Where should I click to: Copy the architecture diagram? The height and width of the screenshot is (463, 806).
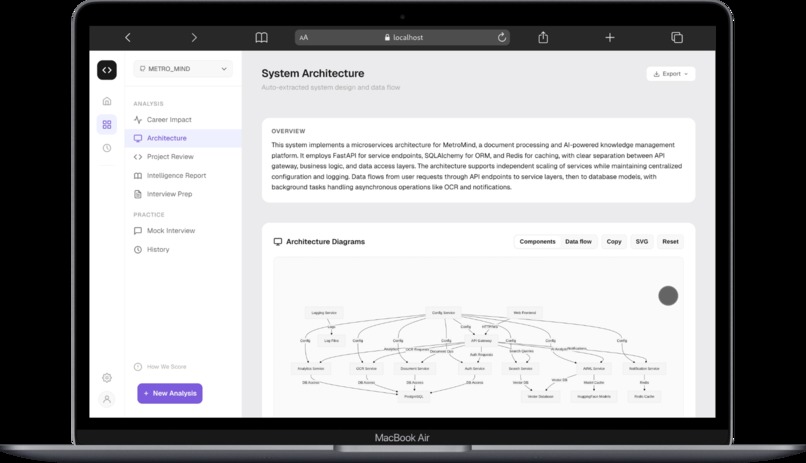[614, 242]
